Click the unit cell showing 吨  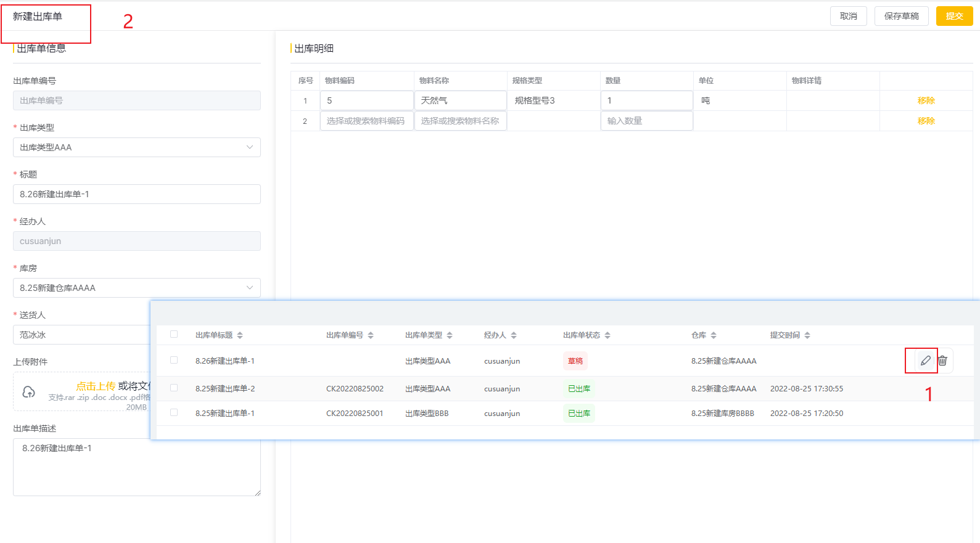point(706,100)
